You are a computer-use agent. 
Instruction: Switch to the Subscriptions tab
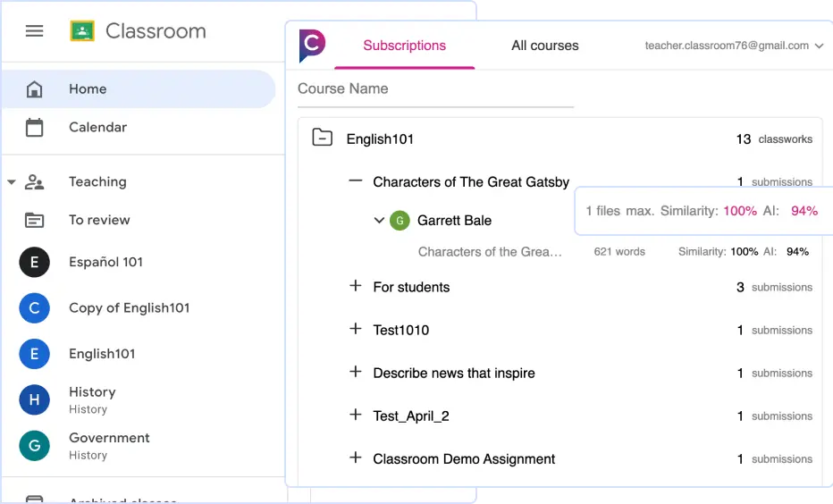[x=405, y=46]
